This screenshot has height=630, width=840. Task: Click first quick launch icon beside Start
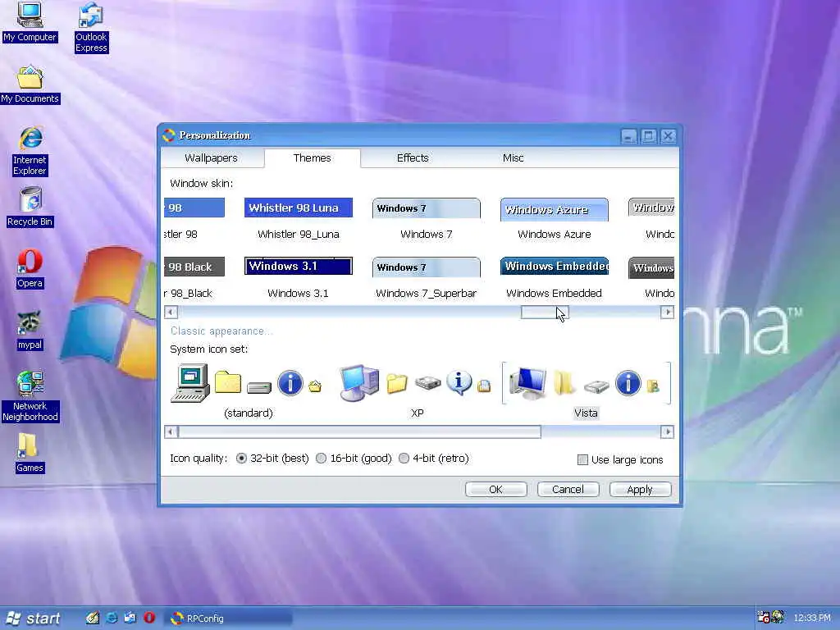click(x=92, y=618)
